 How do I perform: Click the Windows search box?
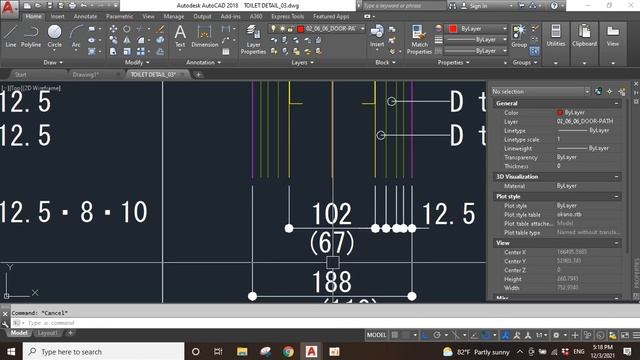point(103,351)
